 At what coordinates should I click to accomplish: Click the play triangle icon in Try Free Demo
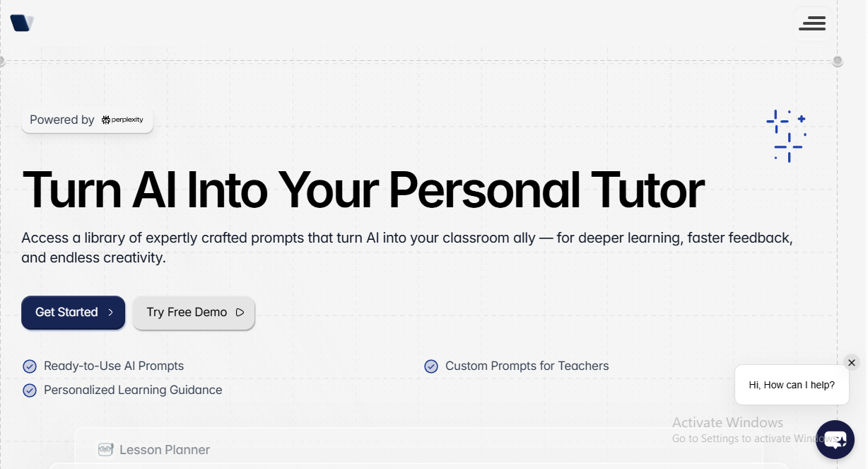240,313
